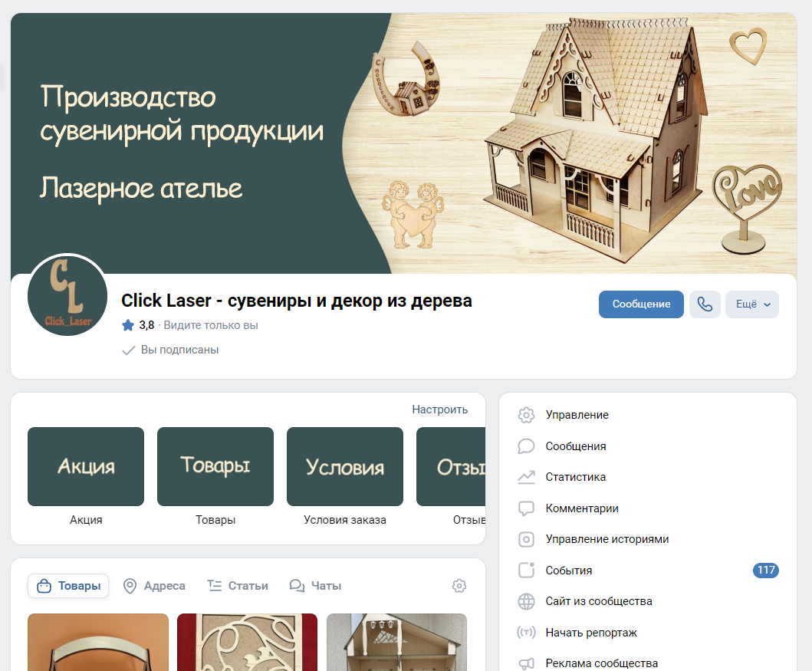Screen dimensions: 812x671
Task: Click the blue rating star icon
Action: click(128, 325)
